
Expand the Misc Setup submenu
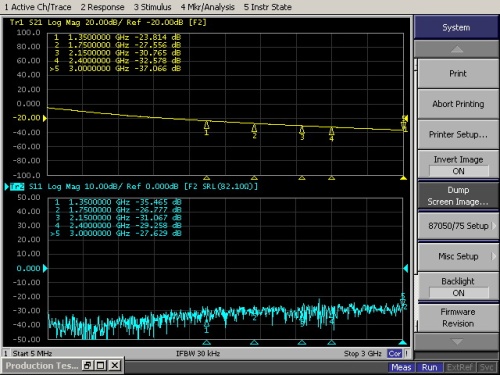point(458,256)
